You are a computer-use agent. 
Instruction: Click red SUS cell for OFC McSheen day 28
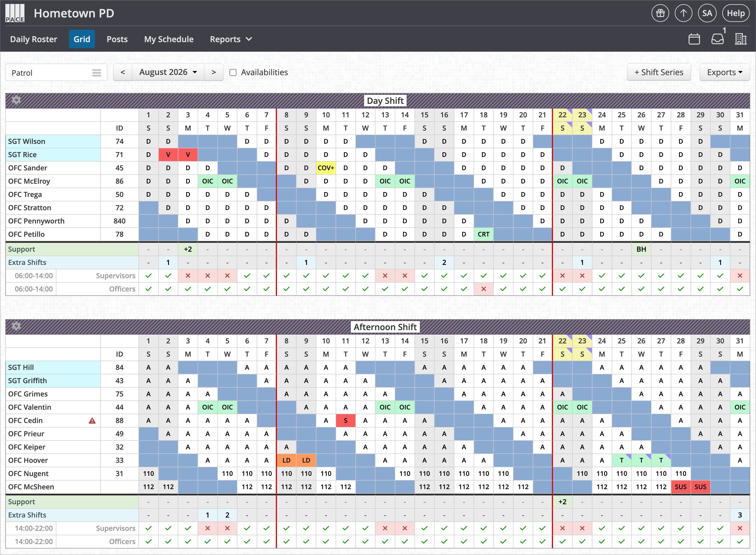(x=681, y=487)
